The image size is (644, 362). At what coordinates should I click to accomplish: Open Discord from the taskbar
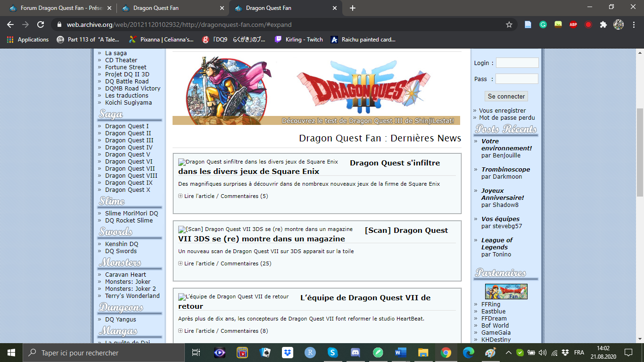pos(355,353)
